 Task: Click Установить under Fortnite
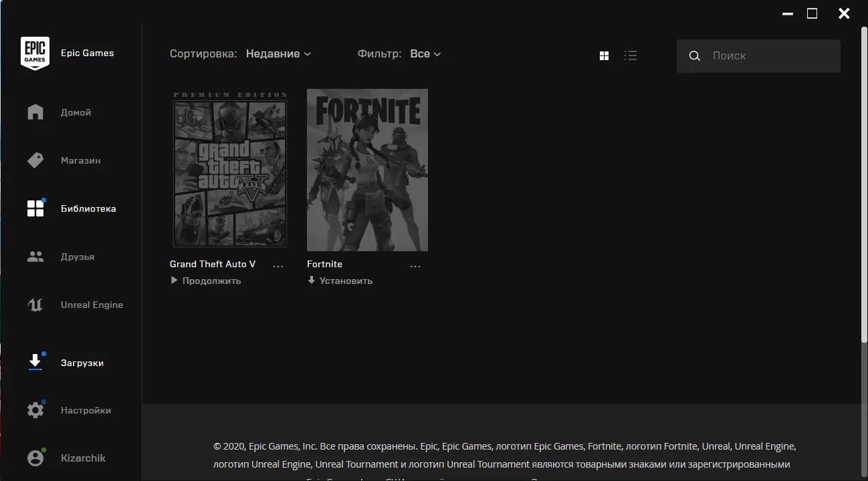click(x=346, y=281)
